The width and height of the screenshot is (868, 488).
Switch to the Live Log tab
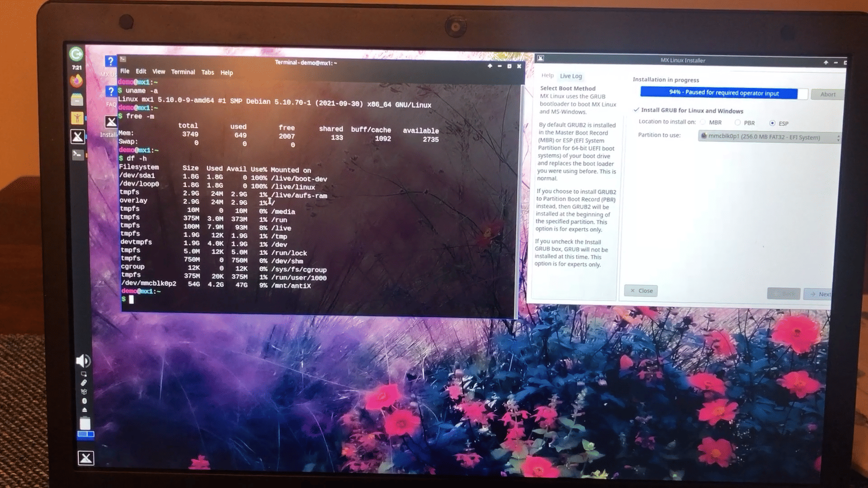tap(571, 76)
